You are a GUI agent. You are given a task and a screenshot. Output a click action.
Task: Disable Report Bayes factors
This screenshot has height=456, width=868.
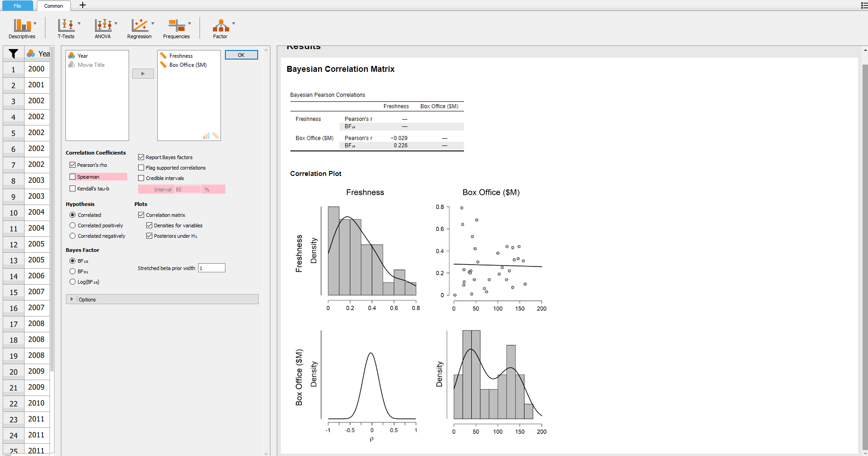click(141, 157)
